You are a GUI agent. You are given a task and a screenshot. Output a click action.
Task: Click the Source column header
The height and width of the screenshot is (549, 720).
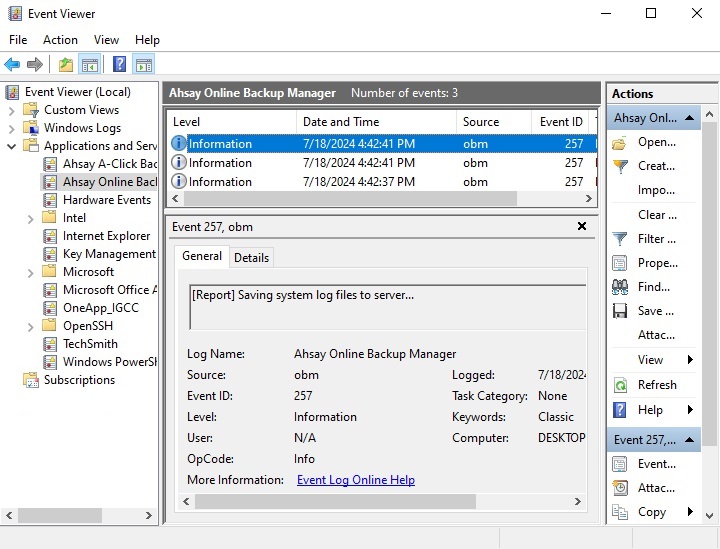tap(494, 122)
